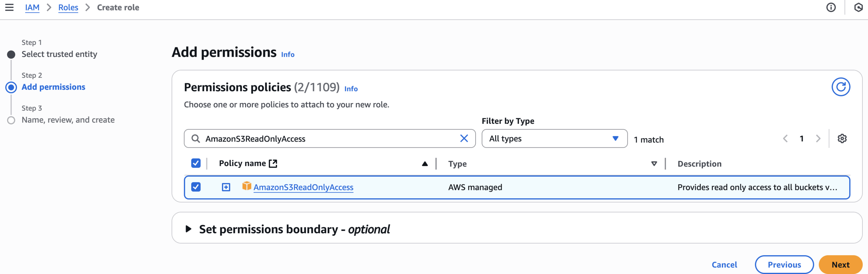868x274 pixels.
Task: Open the AmazonS3ReadOnlyAccess policy link
Action: tap(303, 187)
